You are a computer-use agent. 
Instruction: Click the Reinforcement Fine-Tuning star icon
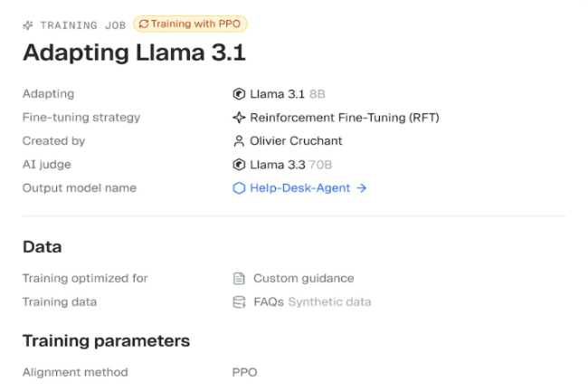tap(239, 118)
